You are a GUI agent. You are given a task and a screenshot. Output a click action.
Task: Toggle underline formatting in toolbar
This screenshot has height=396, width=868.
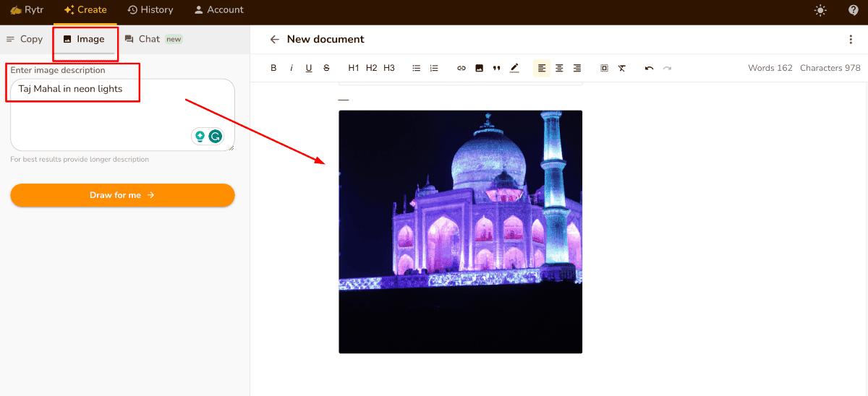coord(309,68)
